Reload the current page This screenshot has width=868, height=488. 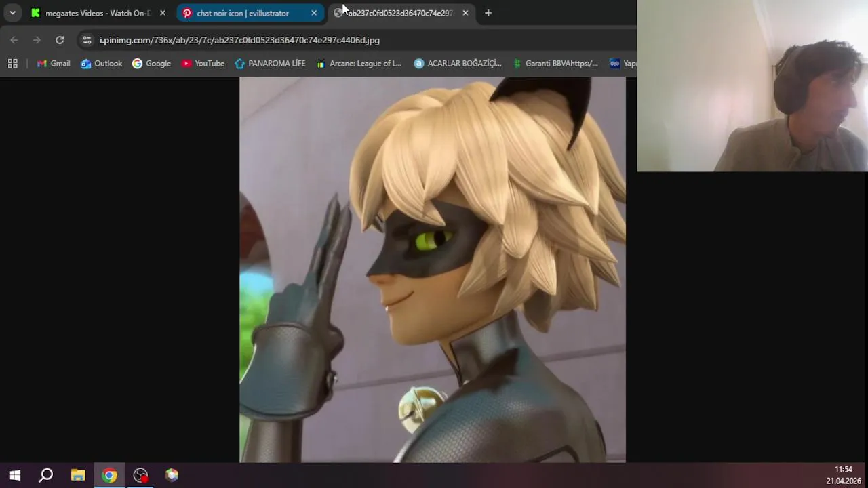coord(60,40)
